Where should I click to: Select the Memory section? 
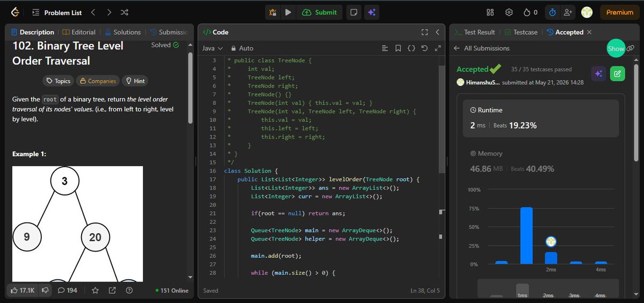[x=540, y=161]
